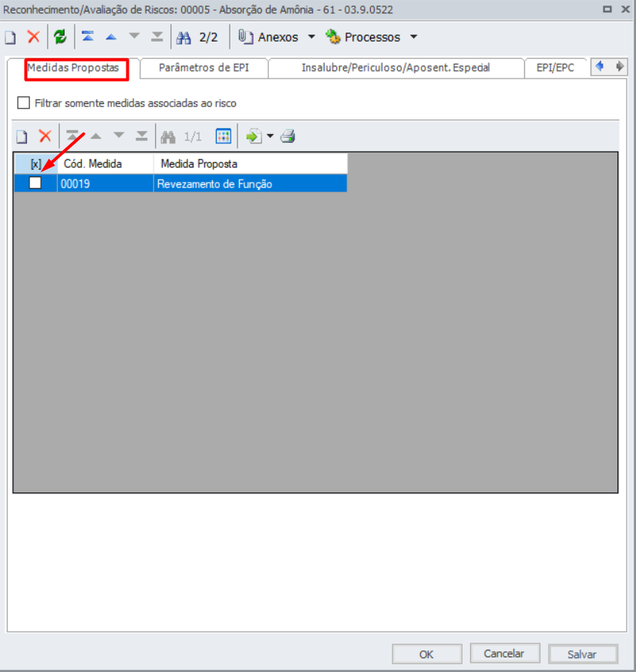The height and width of the screenshot is (672, 636).
Task: Expand the Anexos dropdown arrow
Action: pyautogui.click(x=311, y=37)
